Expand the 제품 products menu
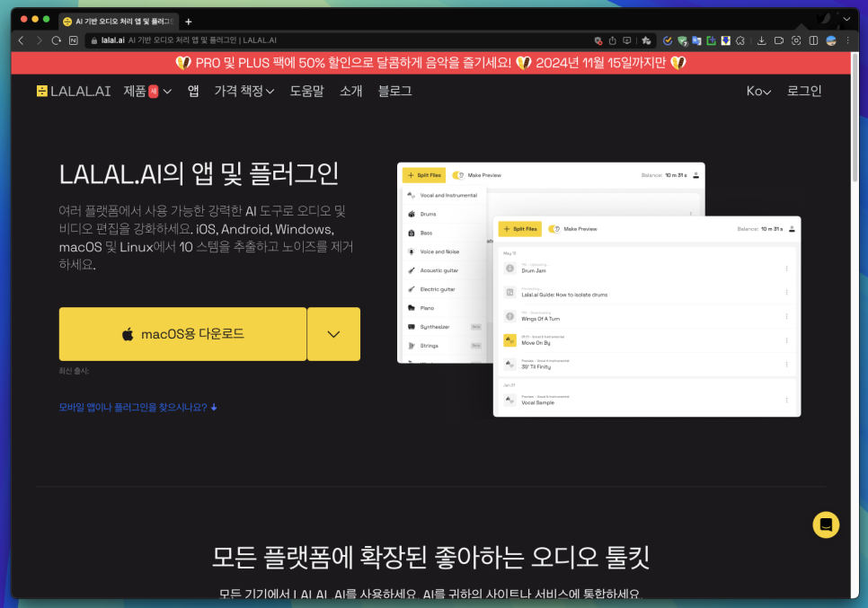868x608 pixels. point(147,91)
